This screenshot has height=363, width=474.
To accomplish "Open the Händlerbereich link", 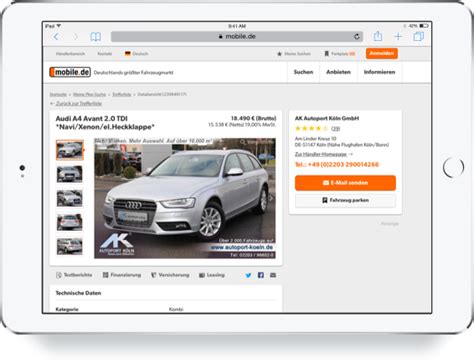I will tap(70, 54).
